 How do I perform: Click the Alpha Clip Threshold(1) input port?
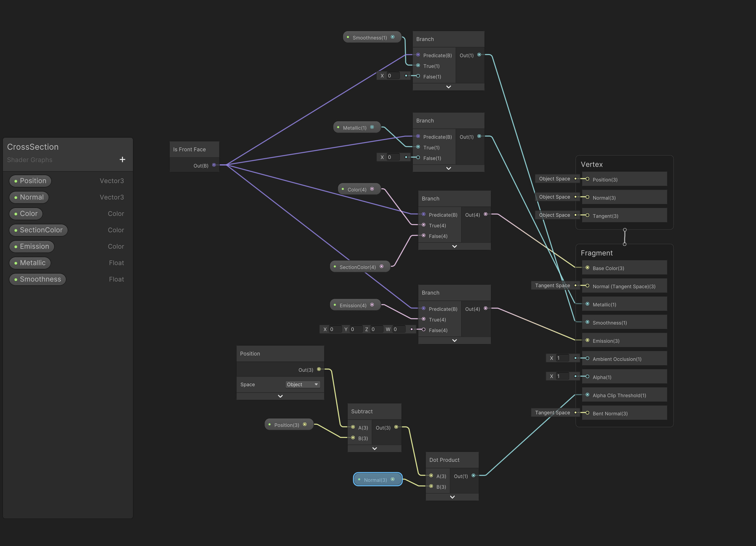(587, 395)
